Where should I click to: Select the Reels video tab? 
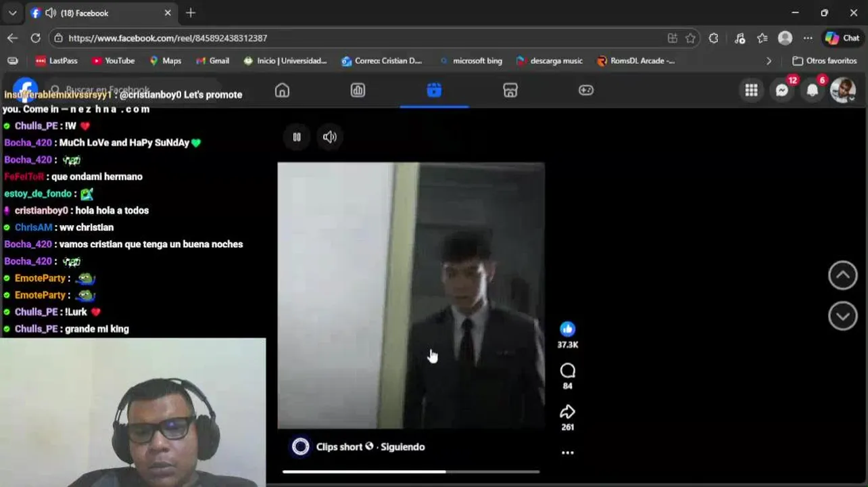point(434,90)
